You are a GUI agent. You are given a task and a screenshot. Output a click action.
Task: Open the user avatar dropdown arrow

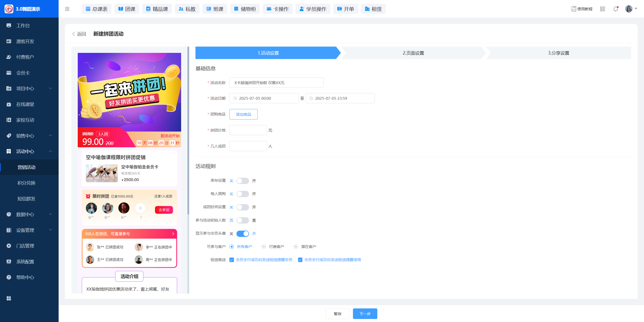[636, 9]
